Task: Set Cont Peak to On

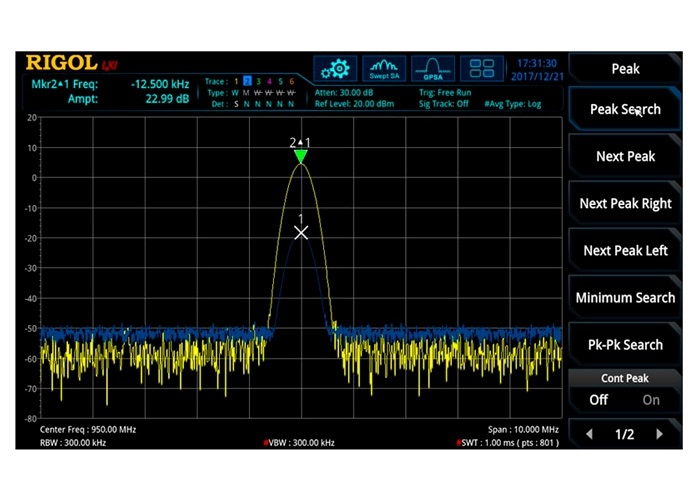Action: pos(651,399)
